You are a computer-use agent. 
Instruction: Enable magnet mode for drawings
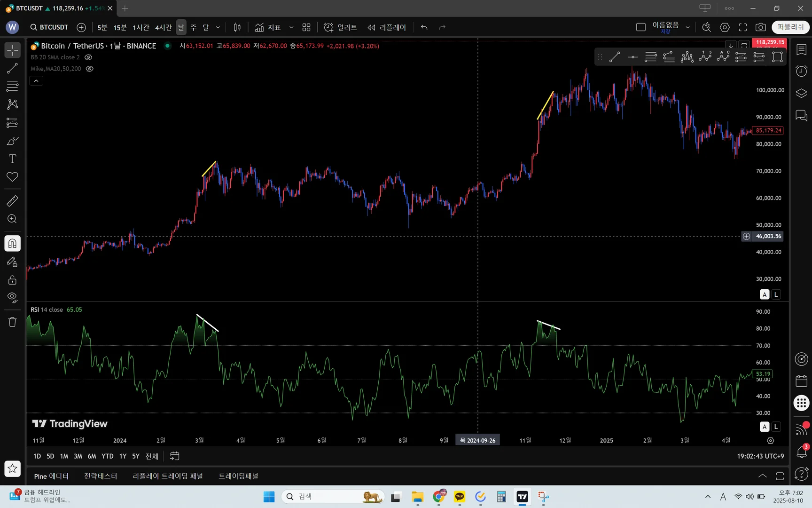(12, 243)
